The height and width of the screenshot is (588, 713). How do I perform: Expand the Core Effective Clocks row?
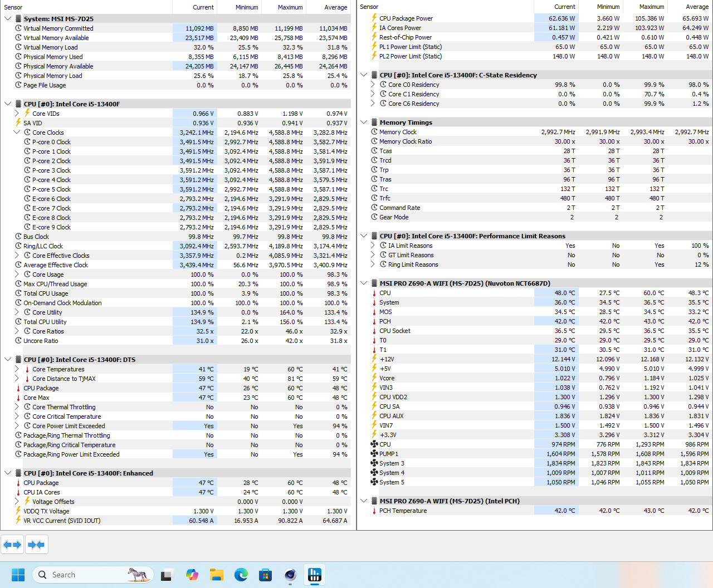pos(17,256)
